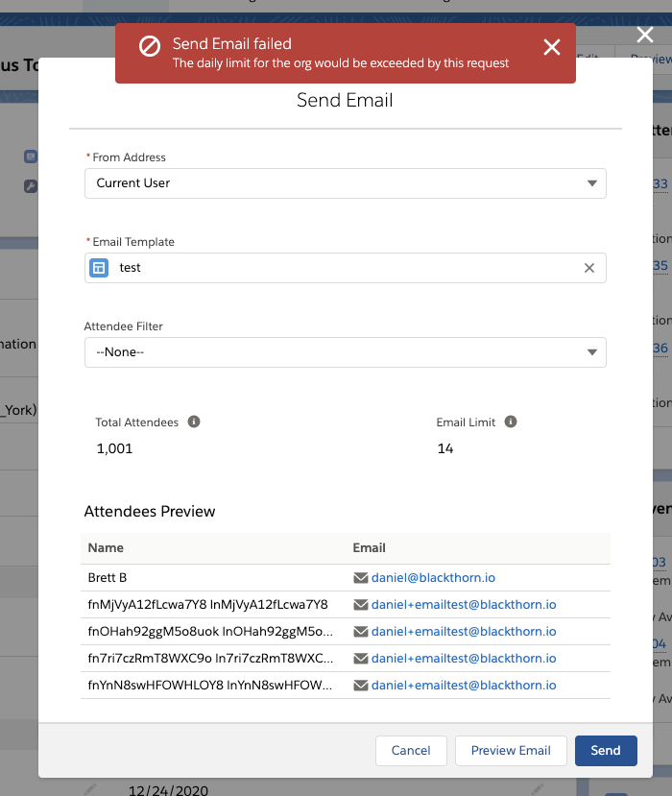Viewport: 672px width, 796px height.
Task: Click the wrench icon in background page sidebar
Action: [x=31, y=186]
